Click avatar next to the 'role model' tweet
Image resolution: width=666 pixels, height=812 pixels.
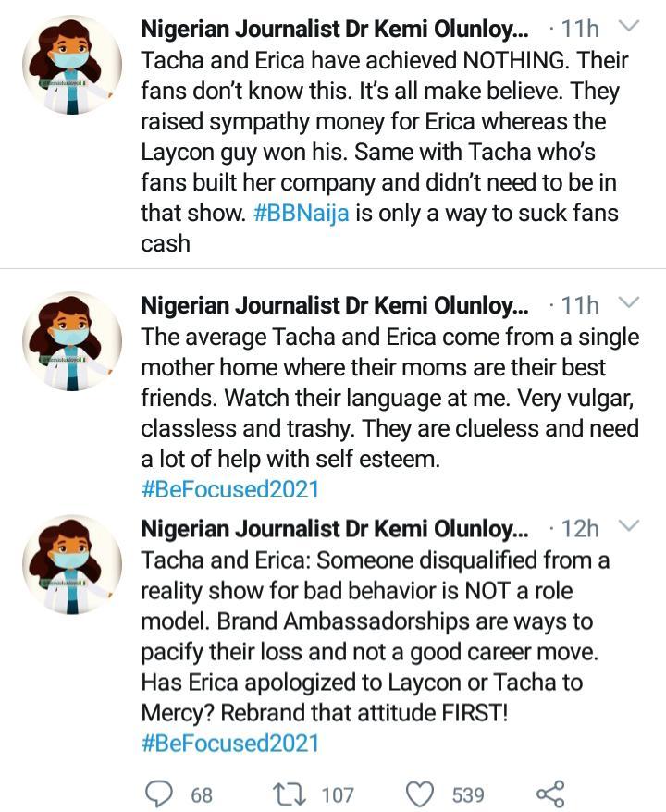click(72, 563)
